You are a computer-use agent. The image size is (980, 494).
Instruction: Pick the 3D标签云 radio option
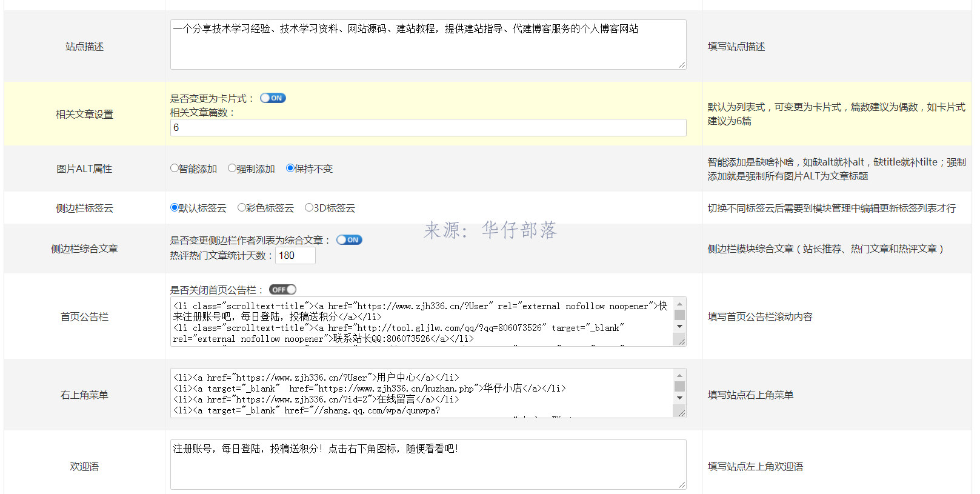click(309, 208)
